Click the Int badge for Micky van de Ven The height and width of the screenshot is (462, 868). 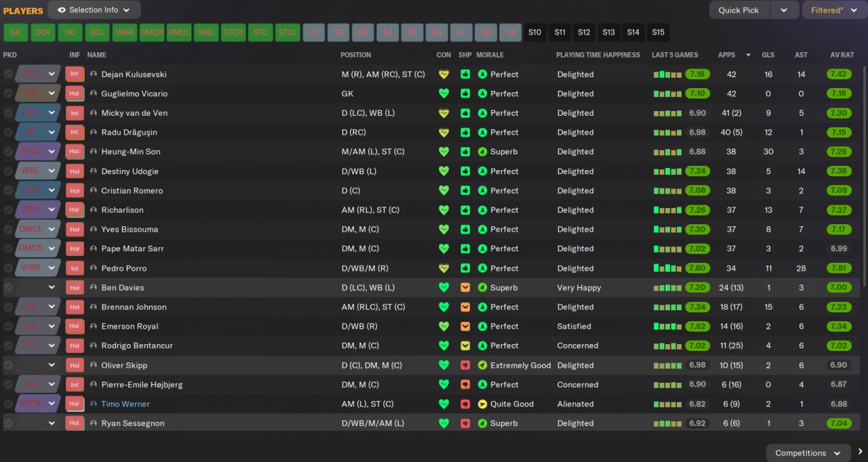74,113
